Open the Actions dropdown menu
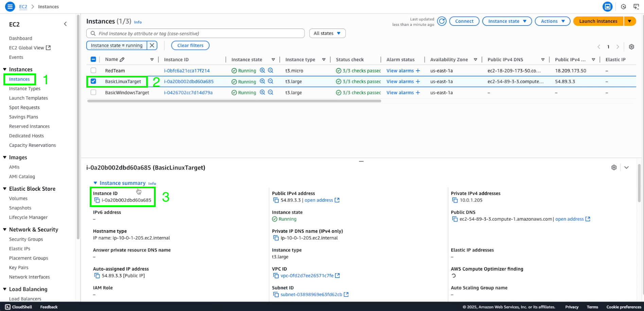The width and height of the screenshot is (644, 311). [553, 21]
